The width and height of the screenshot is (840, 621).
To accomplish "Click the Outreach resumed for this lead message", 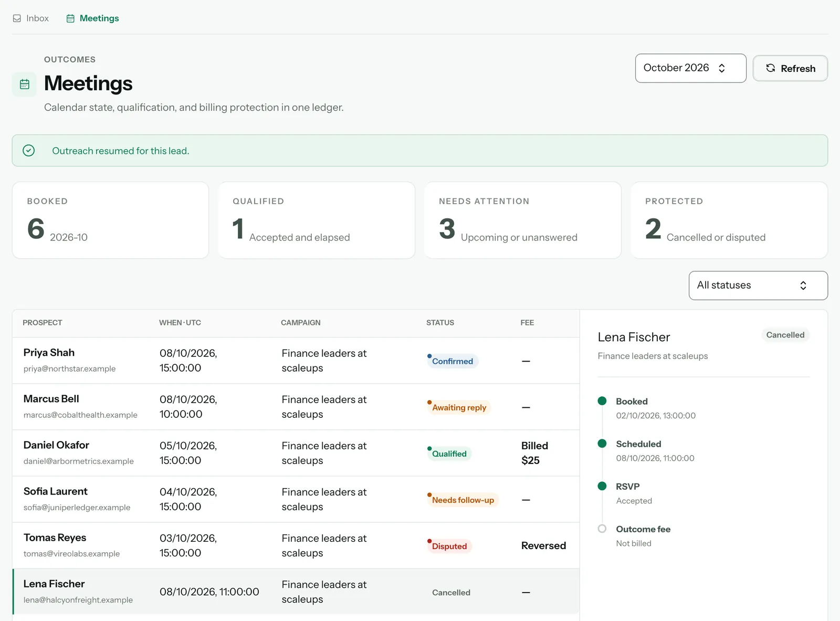I will coord(121,151).
